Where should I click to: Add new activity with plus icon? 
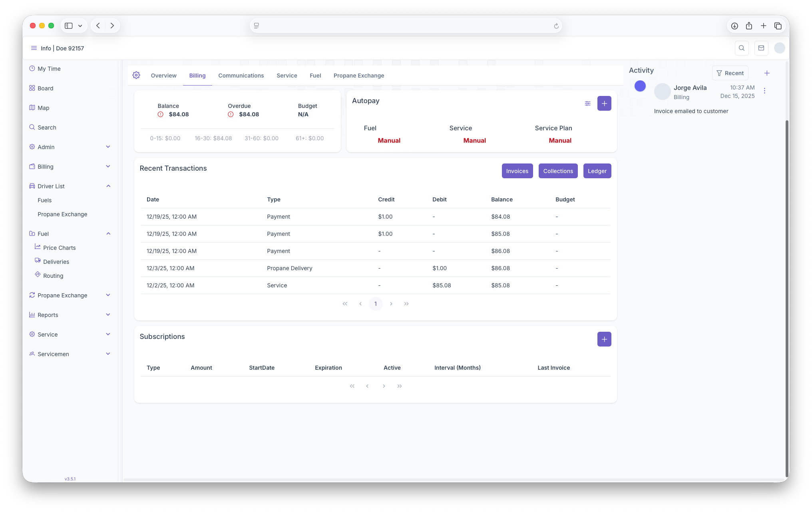point(767,73)
